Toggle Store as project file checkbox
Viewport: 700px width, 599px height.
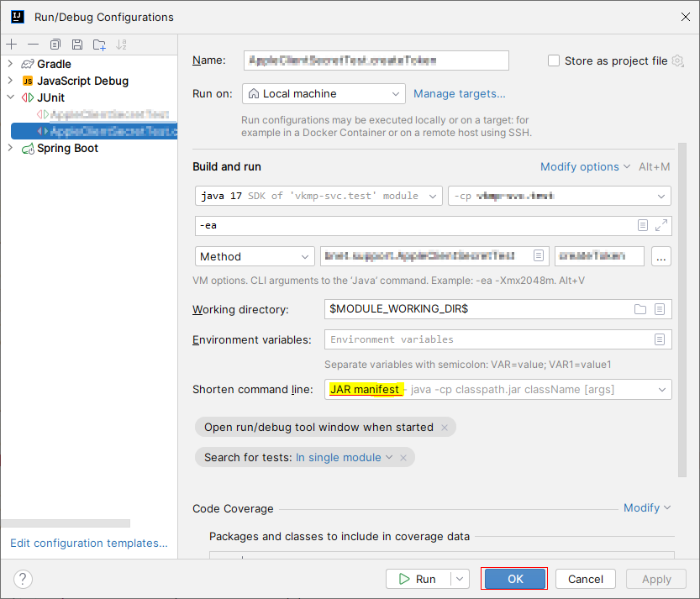coord(554,60)
